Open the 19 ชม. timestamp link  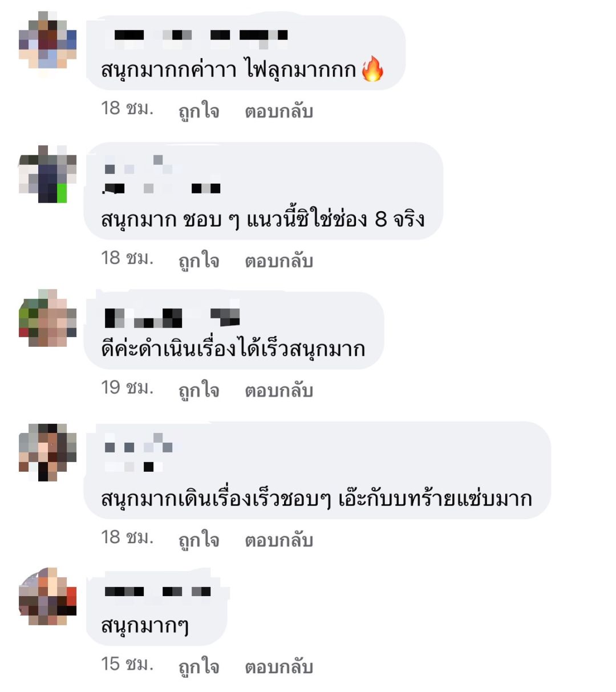click(127, 389)
